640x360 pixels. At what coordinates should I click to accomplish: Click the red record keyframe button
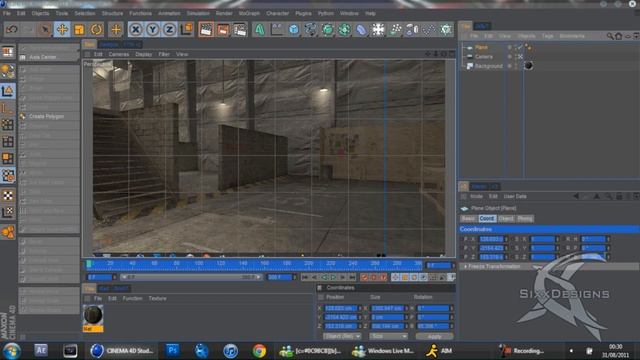[364, 278]
